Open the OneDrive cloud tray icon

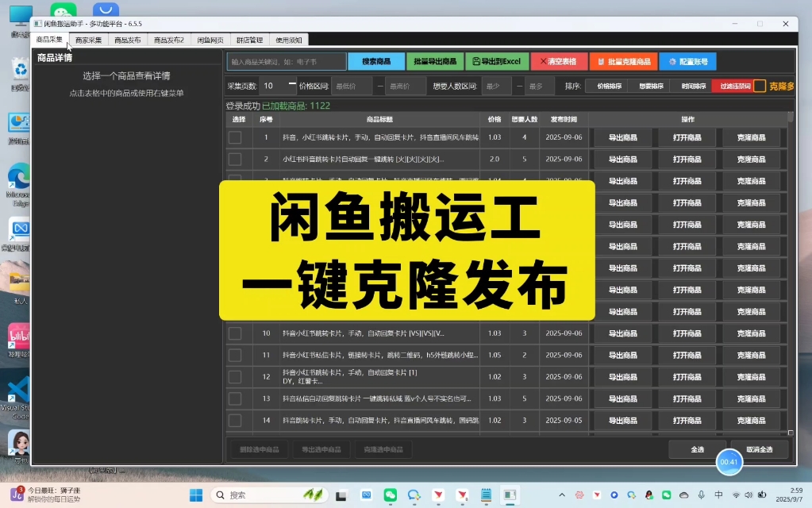[x=683, y=495]
